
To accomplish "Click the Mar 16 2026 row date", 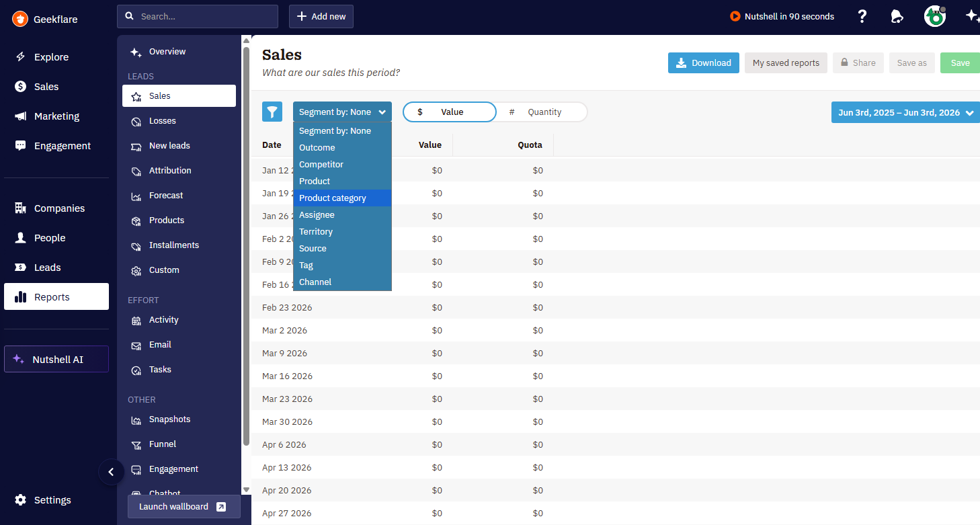I will pyautogui.click(x=287, y=376).
